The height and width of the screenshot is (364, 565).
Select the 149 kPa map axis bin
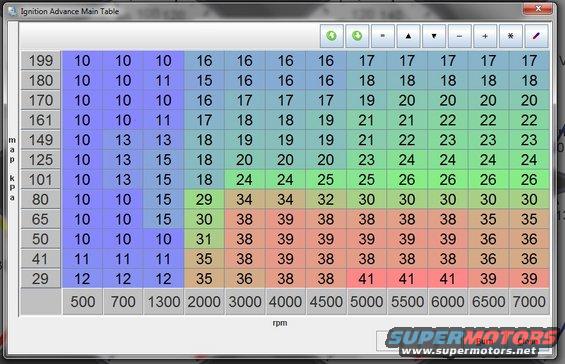(41, 140)
